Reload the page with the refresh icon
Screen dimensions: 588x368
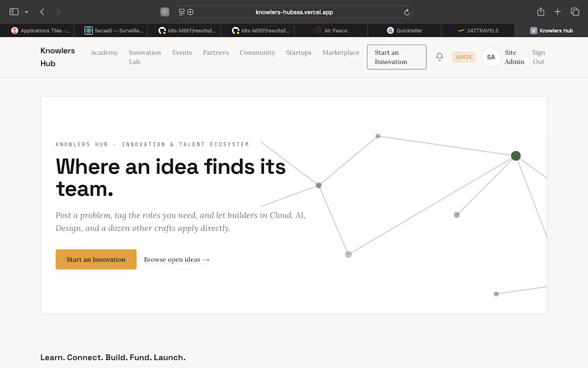coord(406,12)
